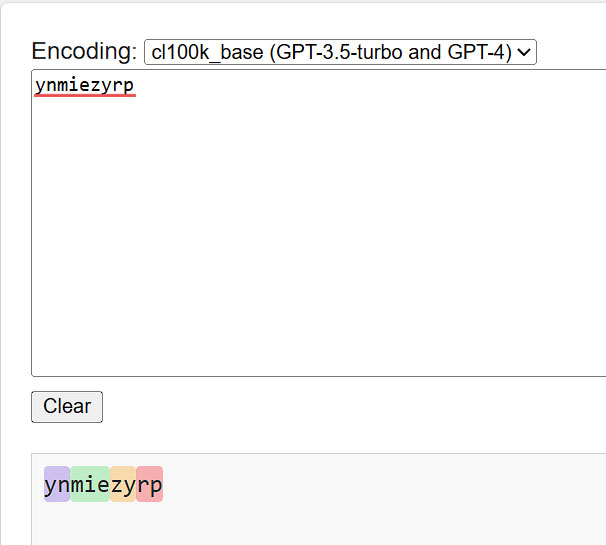The height and width of the screenshot is (545, 606).
Task: Click the letter "m" in the green token
Action: point(77,485)
